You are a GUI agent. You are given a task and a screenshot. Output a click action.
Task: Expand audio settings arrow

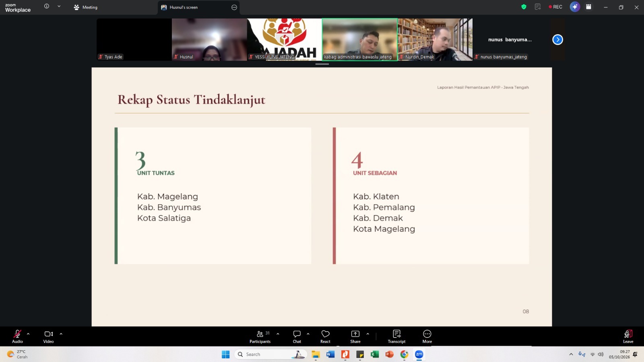28,334
